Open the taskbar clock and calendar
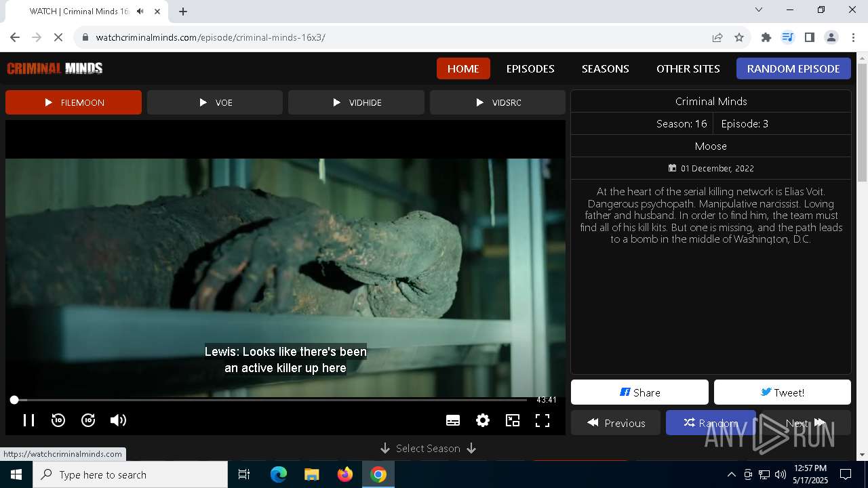The image size is (868, 488). pyautogui.click(x=810, y=474)
